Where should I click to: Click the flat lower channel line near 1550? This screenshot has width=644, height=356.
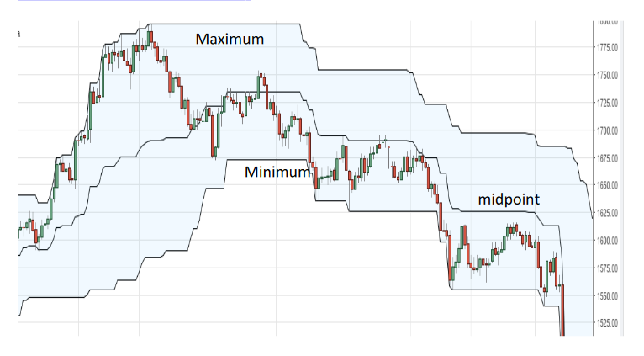coord(495,290)
